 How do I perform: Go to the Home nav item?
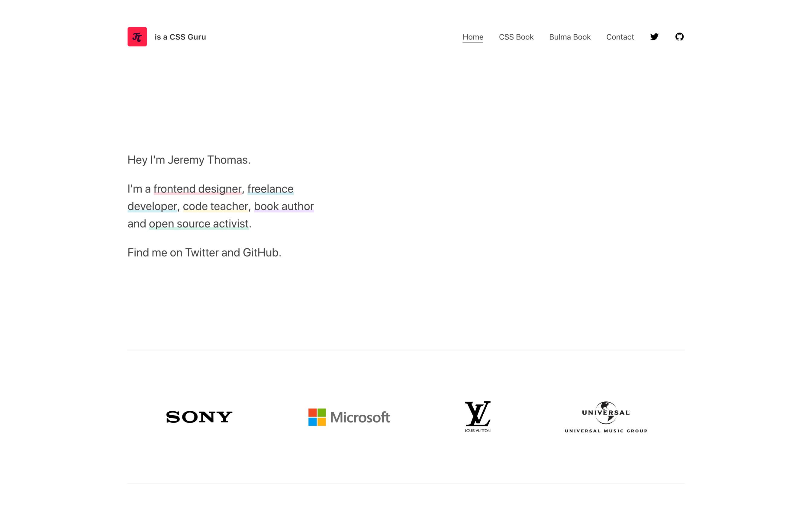(473, 37)
